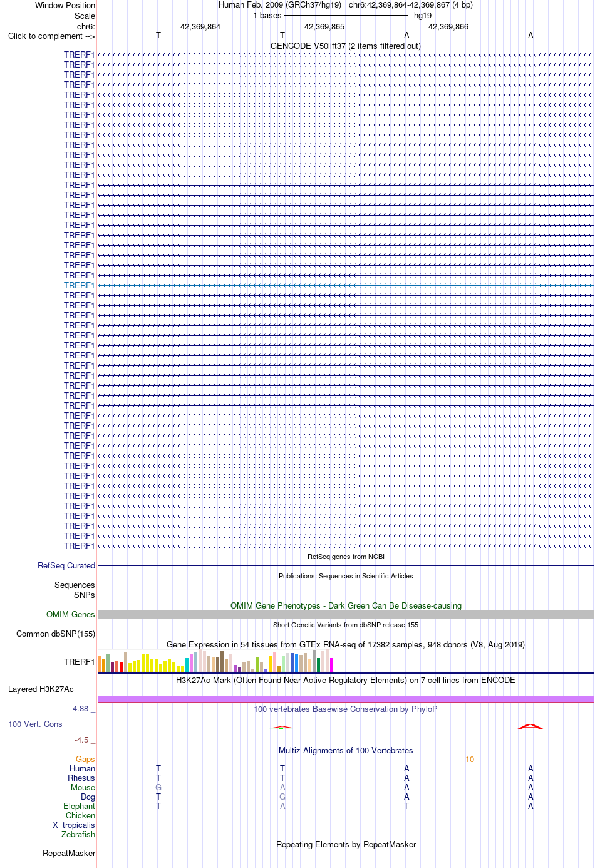Select the 'Human' alignment row label
This screenshot has width=595, height=868.
pos(82,768)
